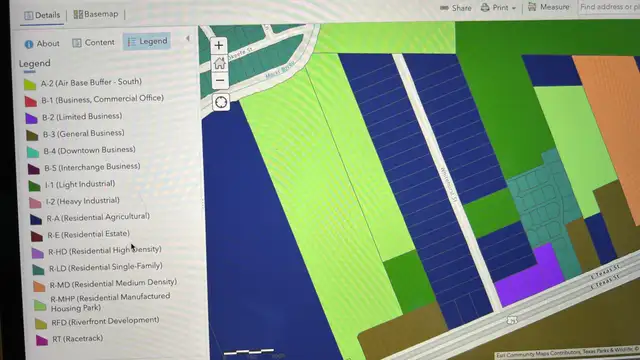This screenshot has width=640, height=360.
Task: Click the B-4 Downtown Business swatch
Action: (33, 152)
